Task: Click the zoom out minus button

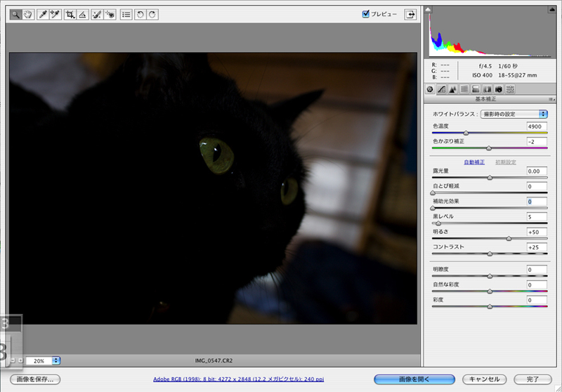Action: [13, 360]
